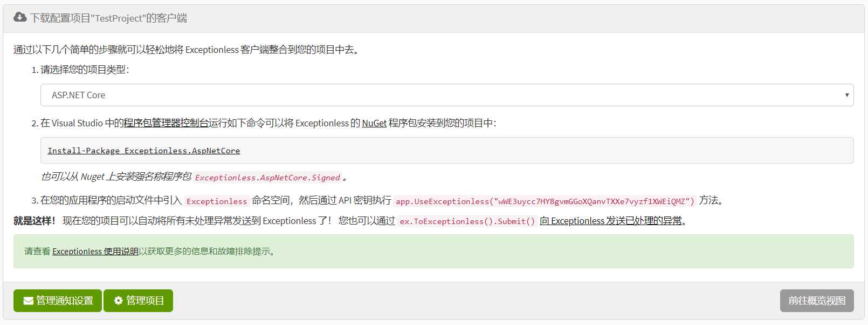
Task: Click the 管理通知设置 button
Action: click(x=58, y=301)
